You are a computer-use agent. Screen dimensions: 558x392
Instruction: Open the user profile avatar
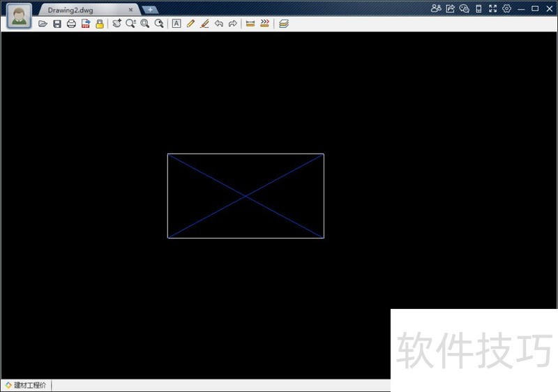click(x=19, y=16)
